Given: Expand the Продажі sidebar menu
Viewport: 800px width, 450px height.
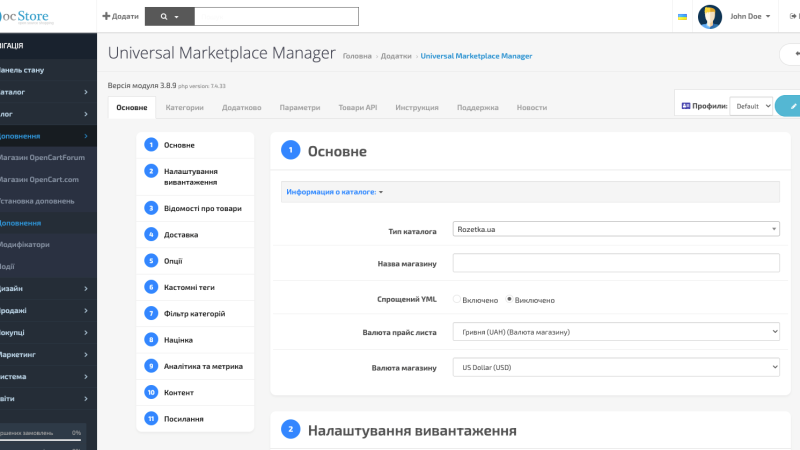Looking at the screenshot, I should (48, 310).
